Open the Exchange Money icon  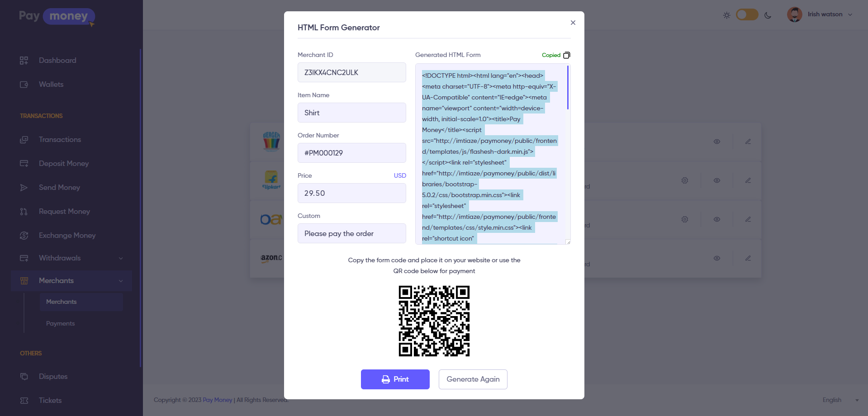pyautogui.click(x=24, y=236)
